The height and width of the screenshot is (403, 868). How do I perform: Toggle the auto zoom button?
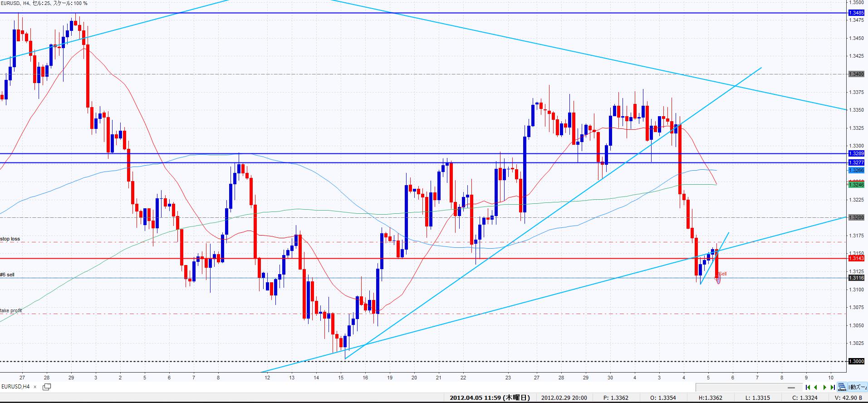[857, 387]
